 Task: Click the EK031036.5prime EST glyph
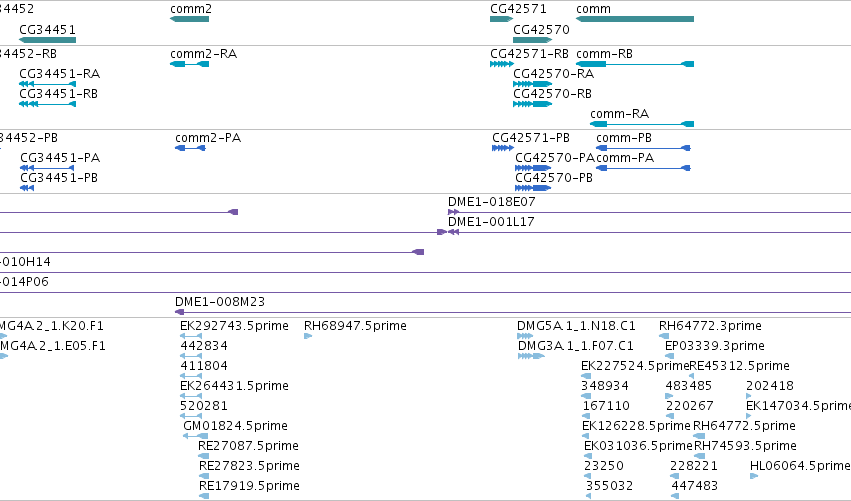pyautogui.click(x=588, y=456)
